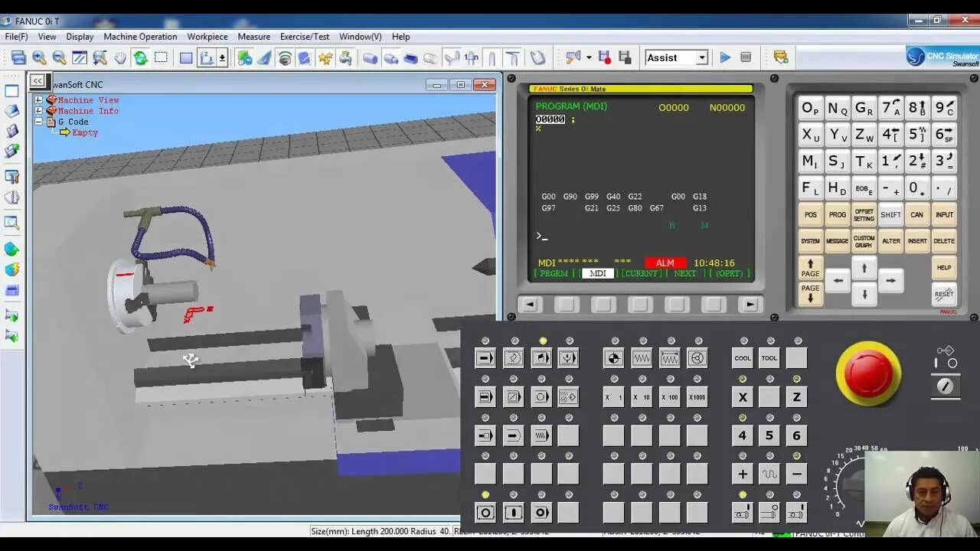Screen dimensions: 980x551
Task: Click the zoom in magnifier toolbar icon
Action: click(39, 57)
